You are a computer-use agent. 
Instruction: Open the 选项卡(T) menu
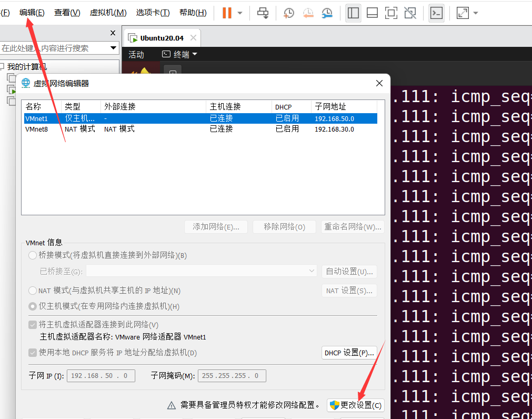(153, 13)
